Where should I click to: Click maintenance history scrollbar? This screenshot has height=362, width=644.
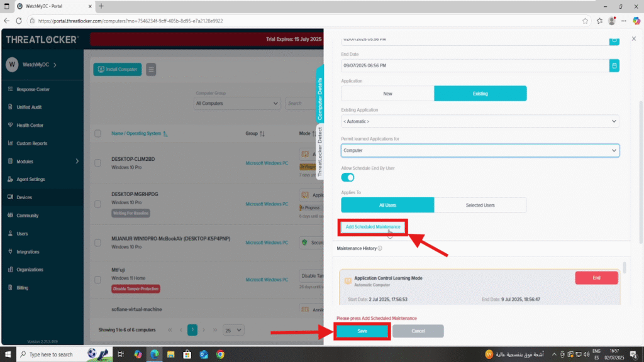pyautogui.click(x=625, y=268)
